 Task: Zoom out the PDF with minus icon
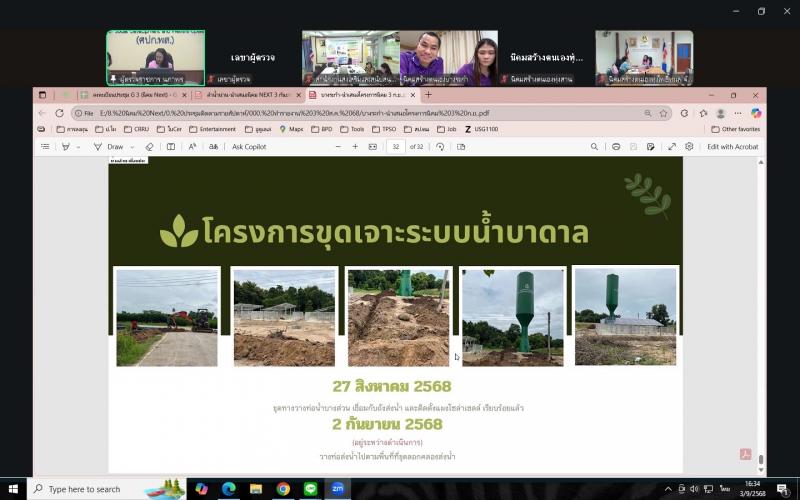[x=338, y=147]
